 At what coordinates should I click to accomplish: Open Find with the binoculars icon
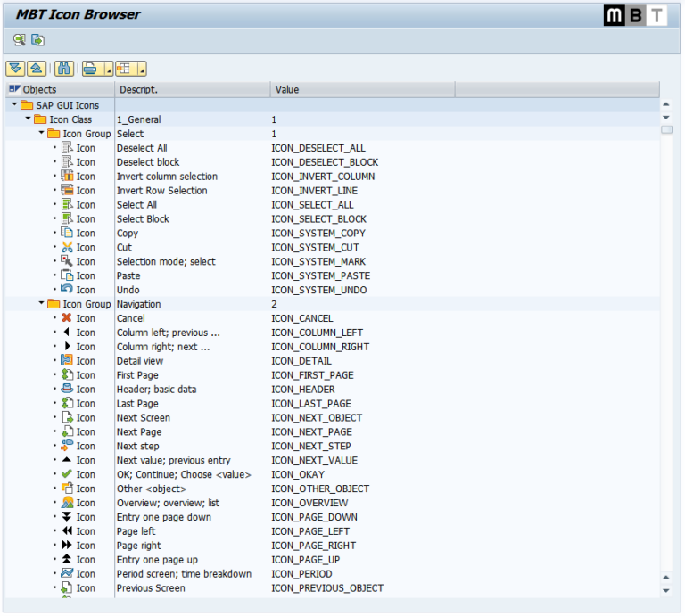[x=63, y=69]
